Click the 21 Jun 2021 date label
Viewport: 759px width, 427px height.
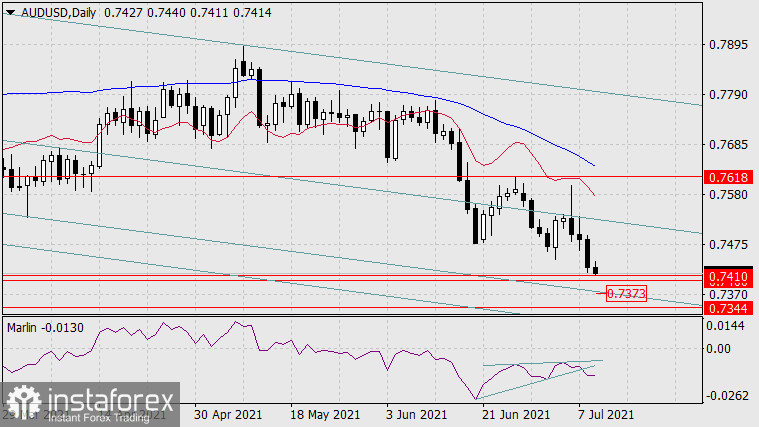click(513, 414)
